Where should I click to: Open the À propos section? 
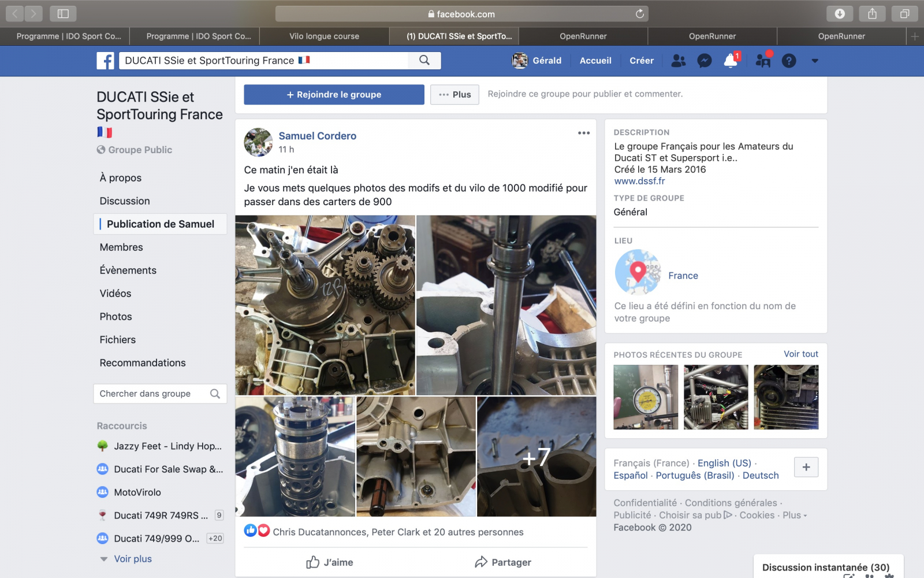[120, 178]
